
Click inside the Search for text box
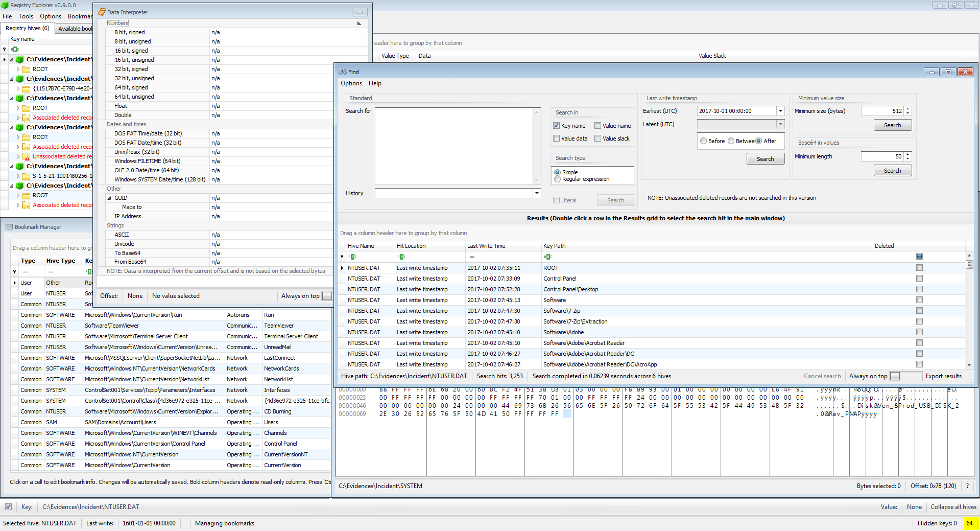[455, 146]
